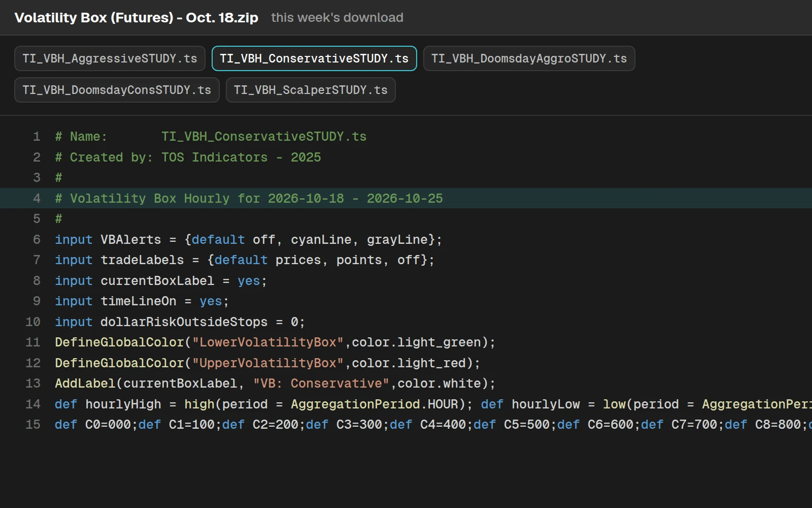This screenshot has width=812, height=508.
Task: Click the input tradeLabels code line
Action: coord(245,260)
